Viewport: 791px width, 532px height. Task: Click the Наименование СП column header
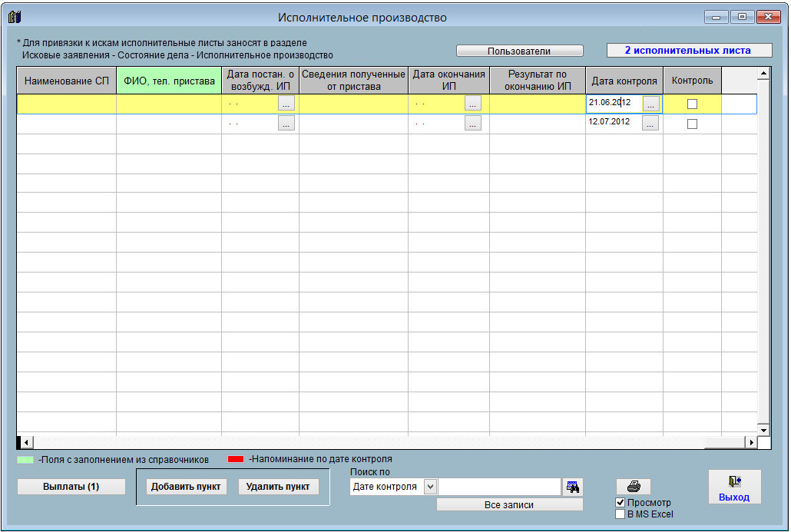point(67,81)
